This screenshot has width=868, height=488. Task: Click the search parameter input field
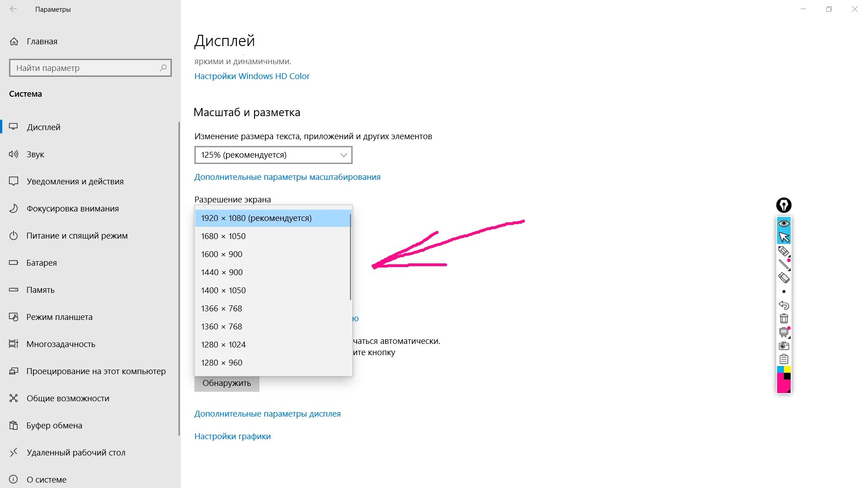pyautogui.click(x=90, y=67)
